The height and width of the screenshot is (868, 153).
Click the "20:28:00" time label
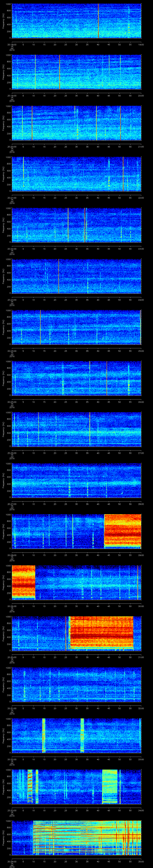tap(12, 555)
